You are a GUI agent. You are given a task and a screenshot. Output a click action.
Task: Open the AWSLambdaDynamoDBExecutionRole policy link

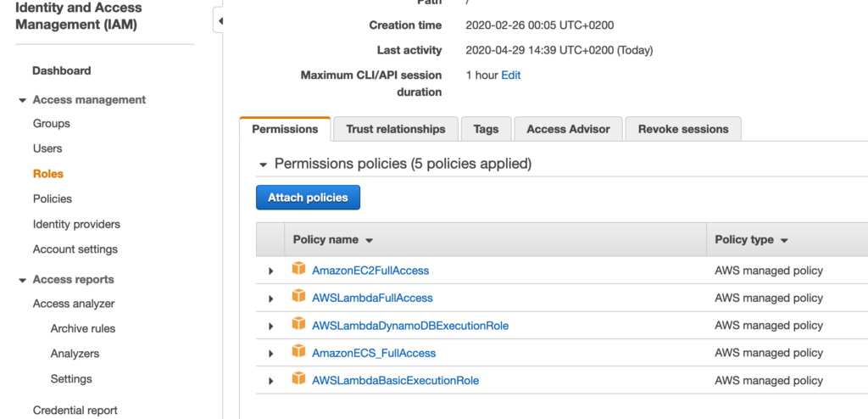click(410, 326)
